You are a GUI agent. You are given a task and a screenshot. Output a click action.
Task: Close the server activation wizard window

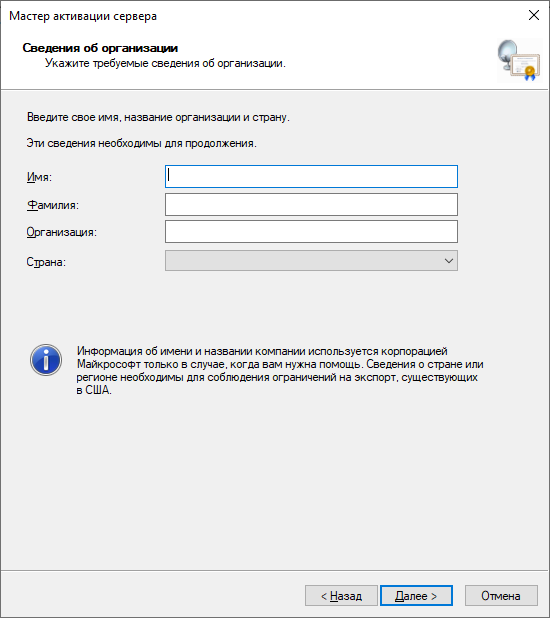pyautogui.click(x=534, y=15)
